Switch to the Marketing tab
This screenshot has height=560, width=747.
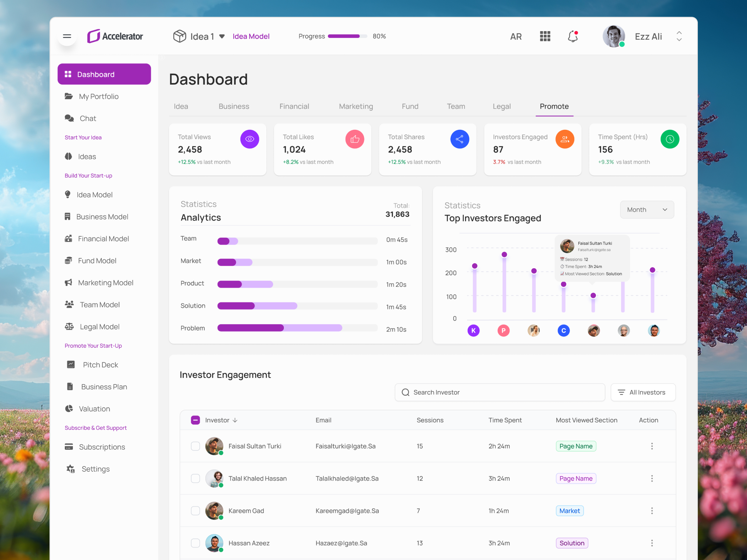point(355,106)
